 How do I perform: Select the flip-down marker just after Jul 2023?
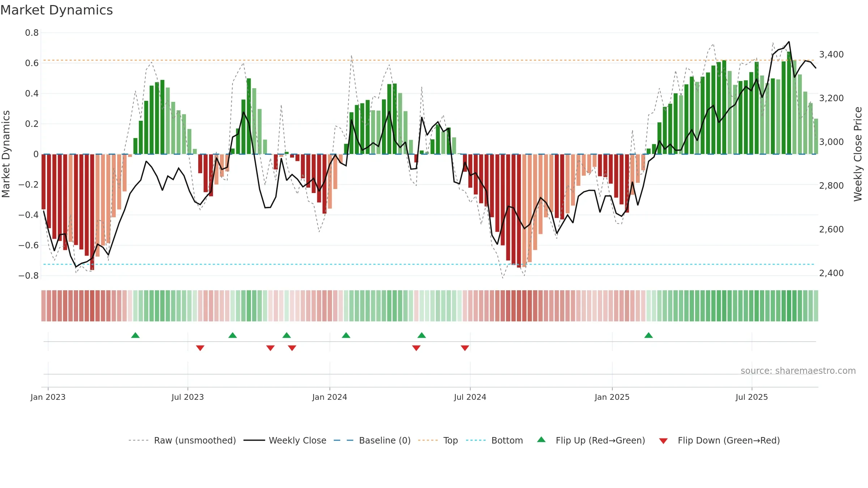point(200,348)
